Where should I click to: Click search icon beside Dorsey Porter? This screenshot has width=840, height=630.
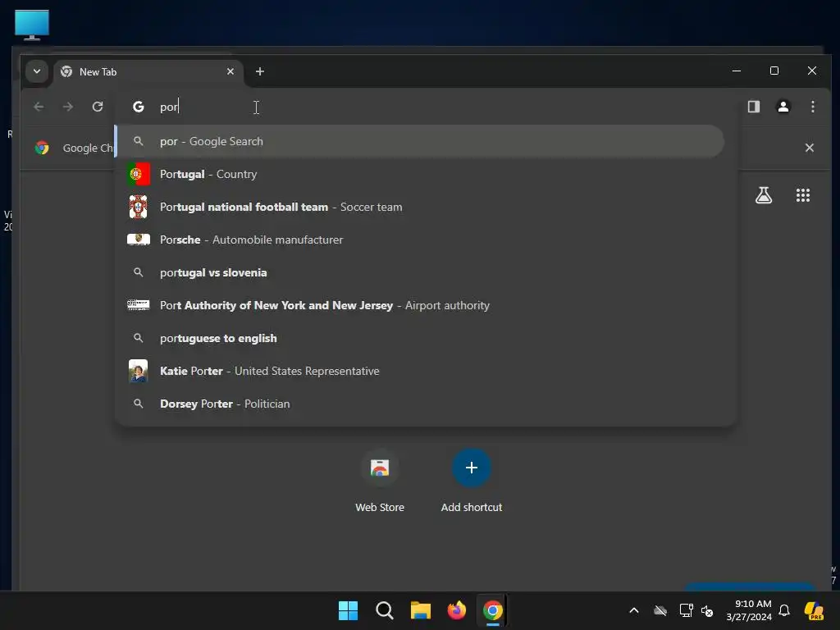click(x=138, y=404)
